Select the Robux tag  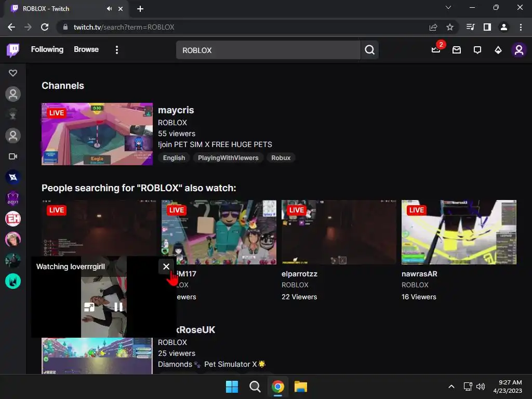coord(281,158)
